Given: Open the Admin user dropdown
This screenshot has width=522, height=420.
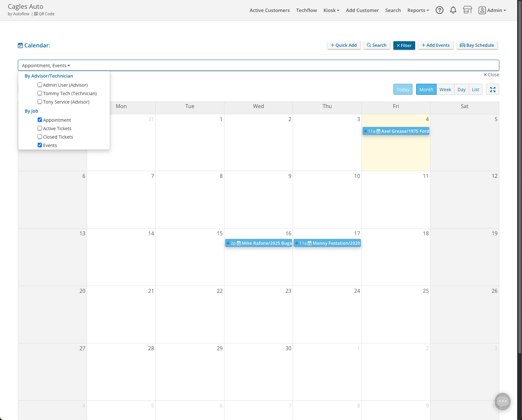Looking at the screenshot, I should [x=492, y=10].
